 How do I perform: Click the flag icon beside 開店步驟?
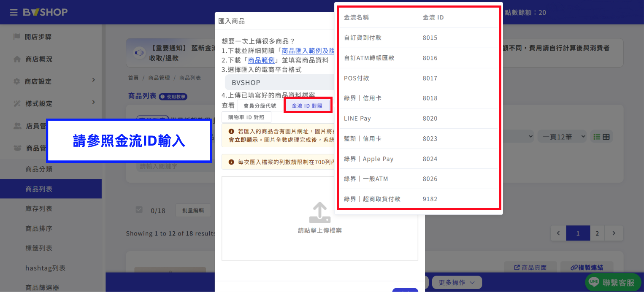coord(17,37)
